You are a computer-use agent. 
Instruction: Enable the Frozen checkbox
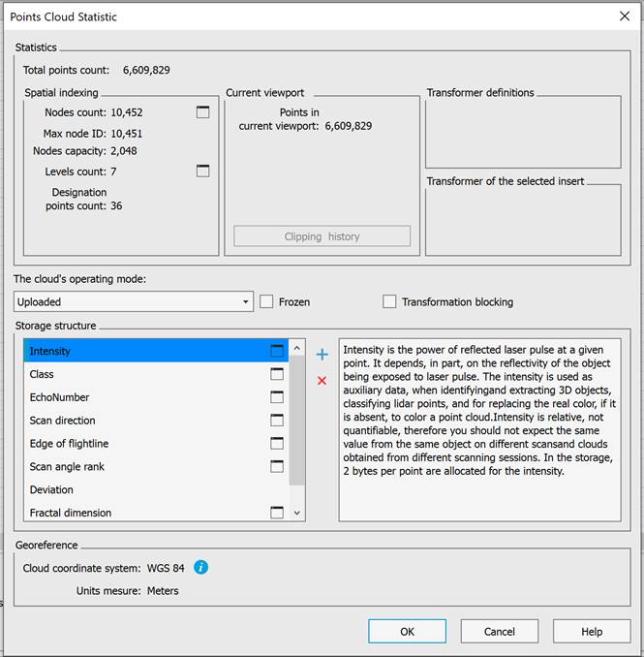266,301
